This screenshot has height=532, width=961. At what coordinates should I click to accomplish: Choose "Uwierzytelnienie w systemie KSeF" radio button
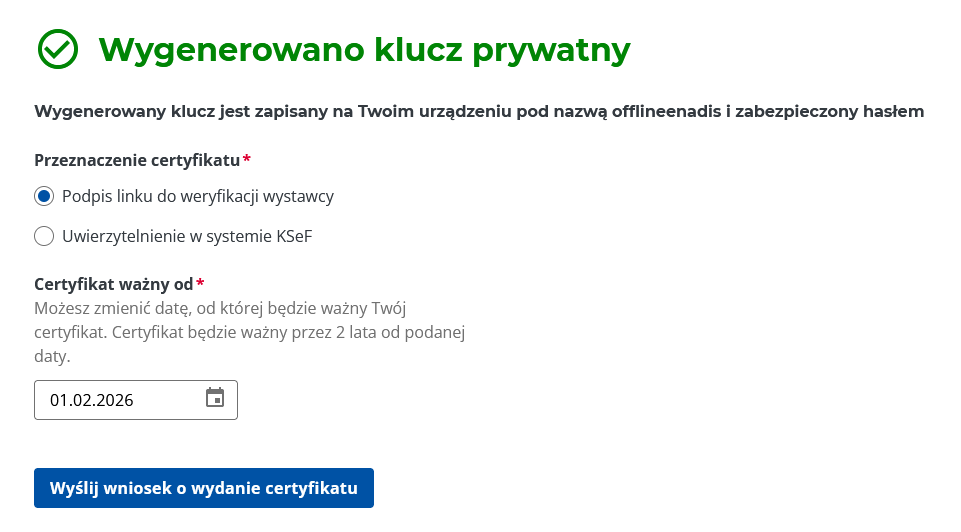coord(44,236)
